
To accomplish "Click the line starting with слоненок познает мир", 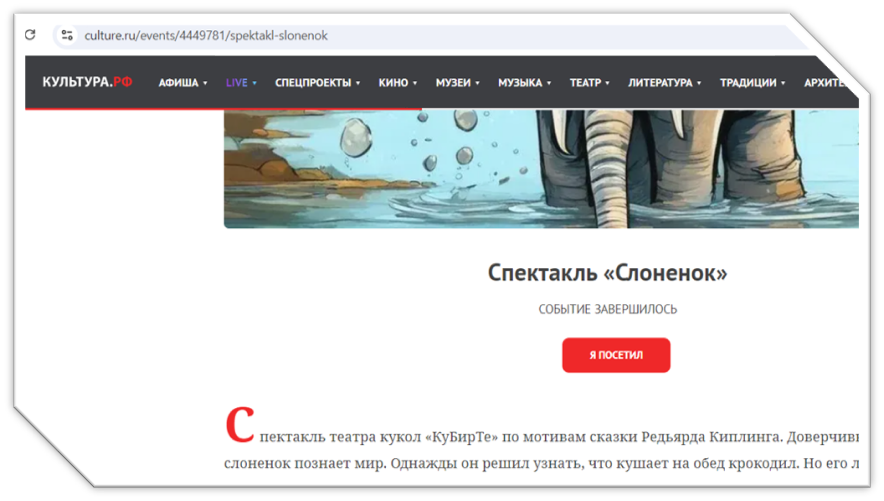I will pos(541,464).
